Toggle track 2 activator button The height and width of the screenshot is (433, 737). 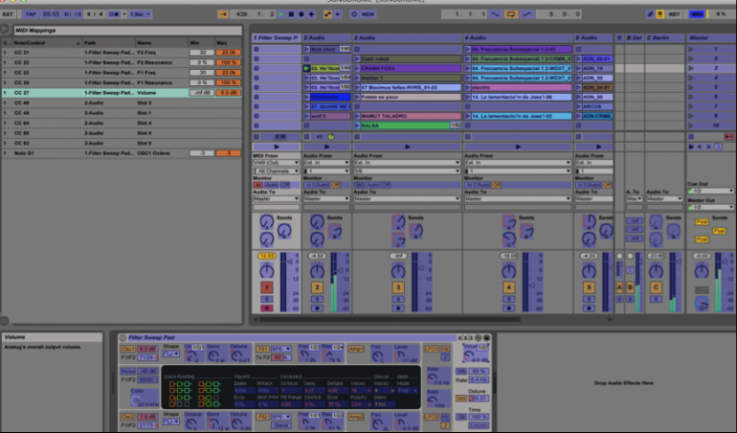(317, 287)
